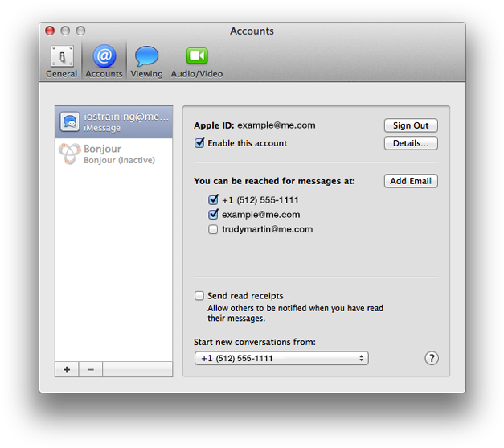Image resolution: width=504 pixels, height=448 pixels.
Task: Open the Audio/Video preferences pane
Action: (x=197, y=61)
